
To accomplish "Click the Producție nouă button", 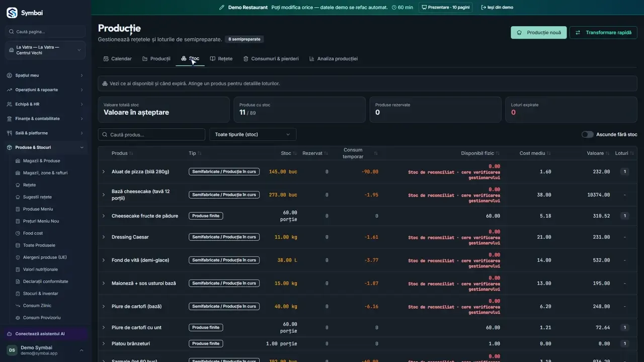I will click(539, 33).
